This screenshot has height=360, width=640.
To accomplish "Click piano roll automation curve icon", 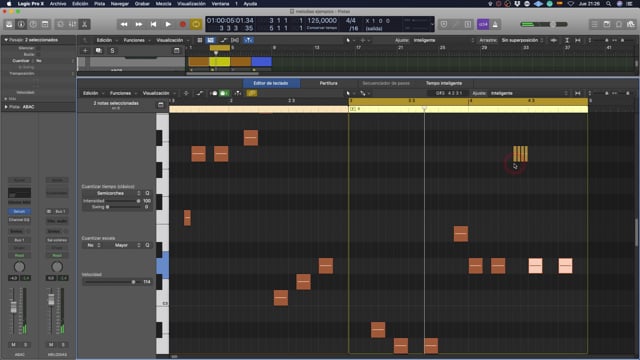I will coord(200,93).
